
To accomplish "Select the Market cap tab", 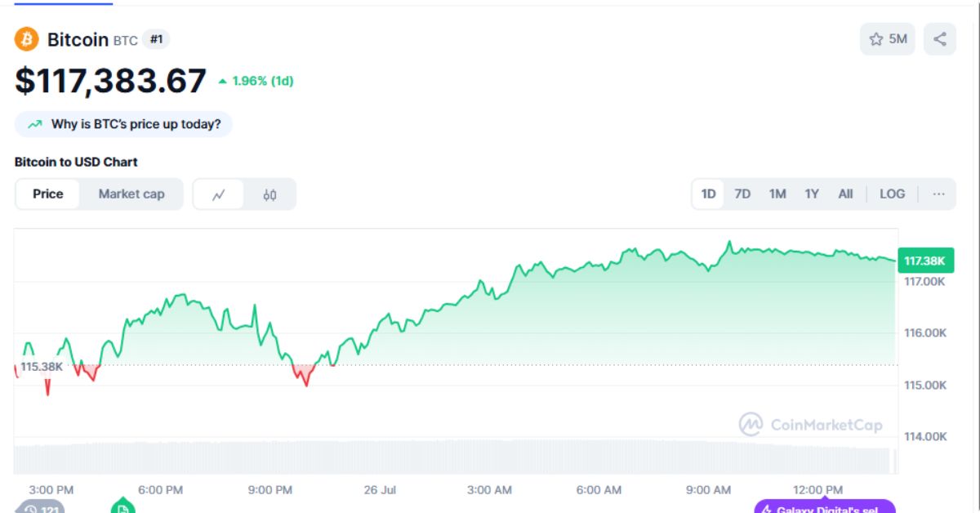I will click(x=131, y=194).
